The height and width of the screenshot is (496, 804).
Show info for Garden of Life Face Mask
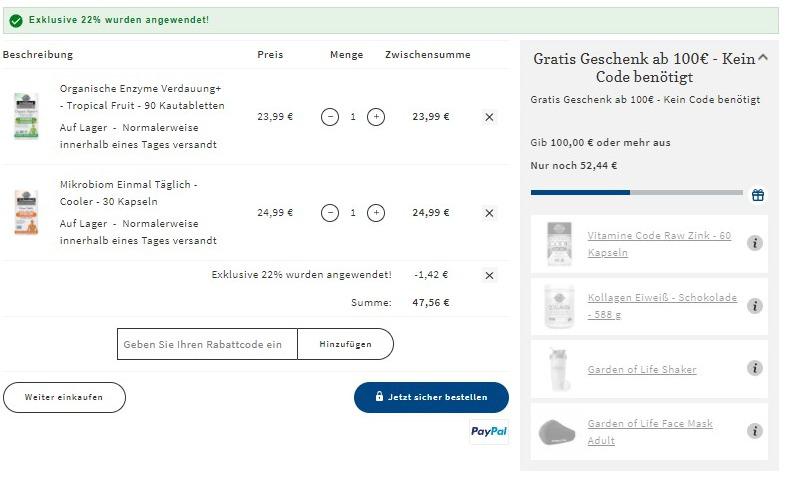click(x=755, y=431)
